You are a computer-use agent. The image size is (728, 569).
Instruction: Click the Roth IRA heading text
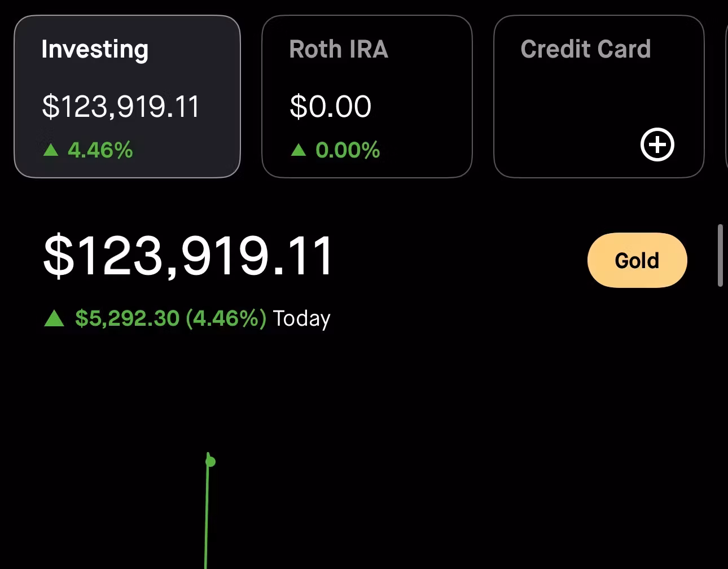[339, 49]
